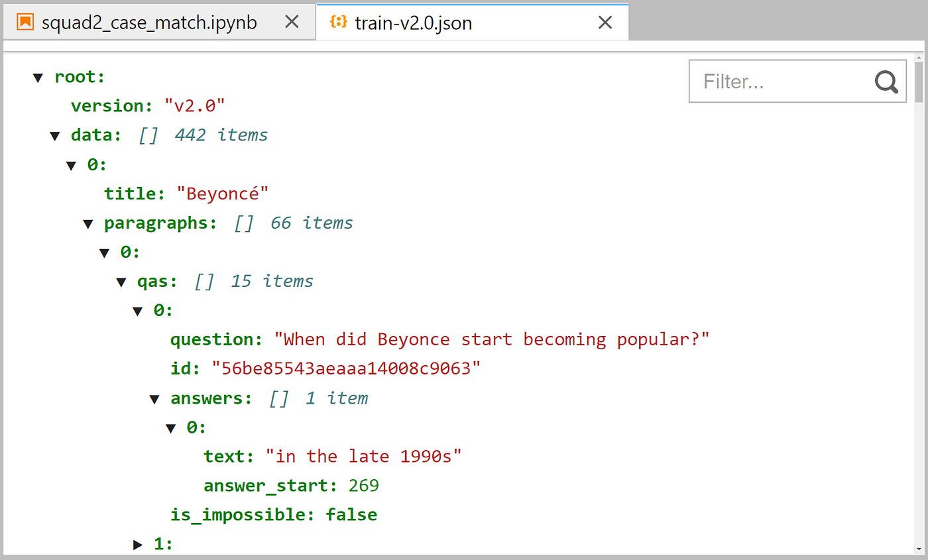The height and width of the screenshot is (560, 928).
Task: Collapse the data array
Action: tap(54, 135)
